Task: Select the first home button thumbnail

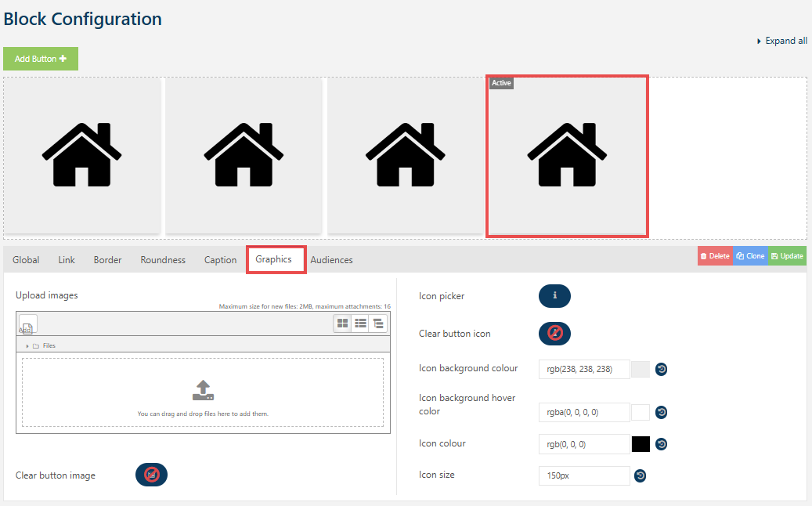Action: (82, 155)
